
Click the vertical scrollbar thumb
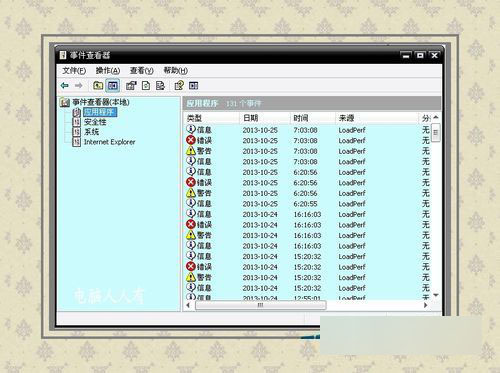pyautogui.click(x=436, y=132)
